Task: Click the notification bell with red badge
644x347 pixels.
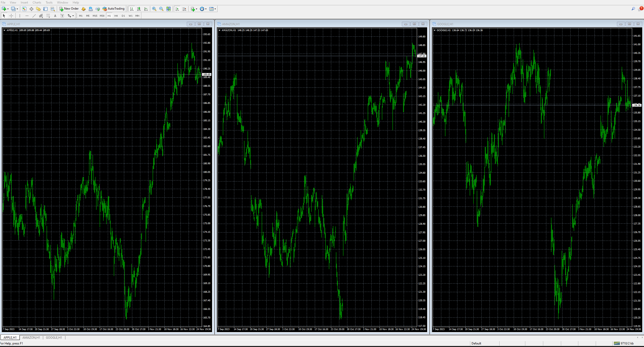Action: click(641, 9)
